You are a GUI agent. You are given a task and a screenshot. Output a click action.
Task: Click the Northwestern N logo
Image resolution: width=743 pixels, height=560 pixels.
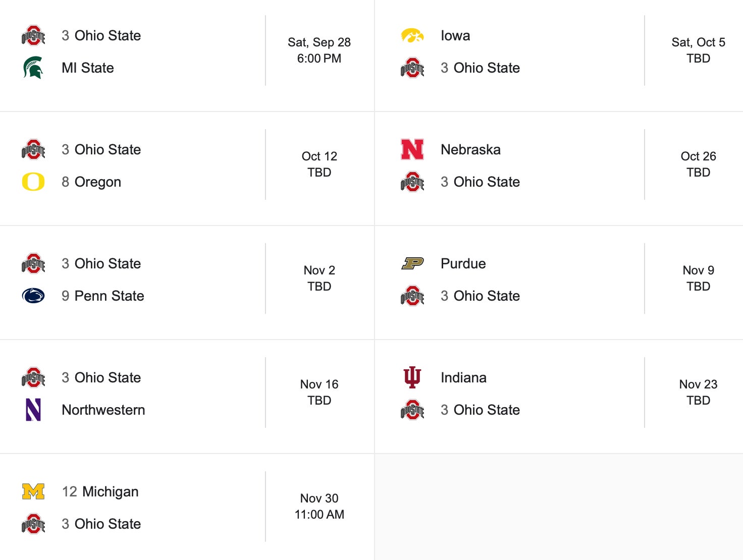click(x=33, y=410)
